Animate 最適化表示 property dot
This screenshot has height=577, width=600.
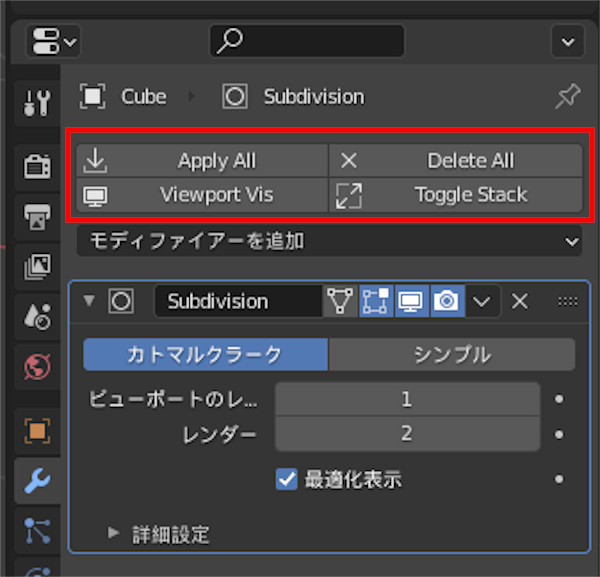(559, 479)
